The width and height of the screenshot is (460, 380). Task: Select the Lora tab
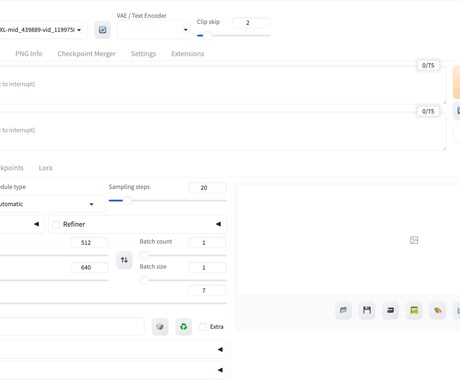[x=45, y=168]
